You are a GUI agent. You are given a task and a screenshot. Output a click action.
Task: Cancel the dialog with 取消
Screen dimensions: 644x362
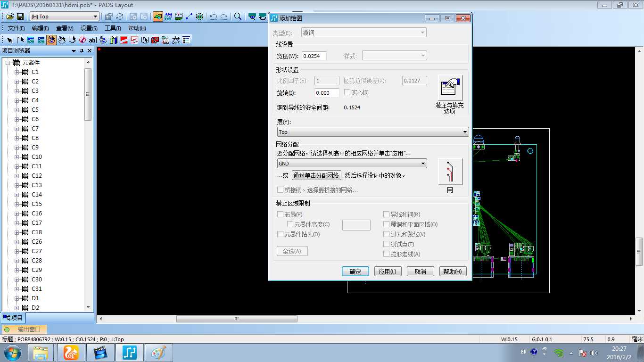tap(420, 271)
